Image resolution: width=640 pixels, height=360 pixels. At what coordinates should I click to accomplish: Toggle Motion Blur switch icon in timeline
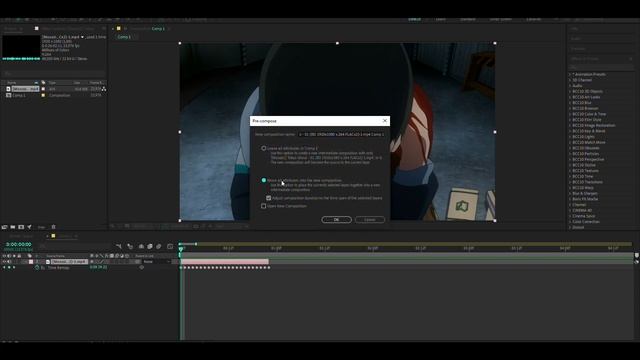pyautogui.click(x=159, y=247)
